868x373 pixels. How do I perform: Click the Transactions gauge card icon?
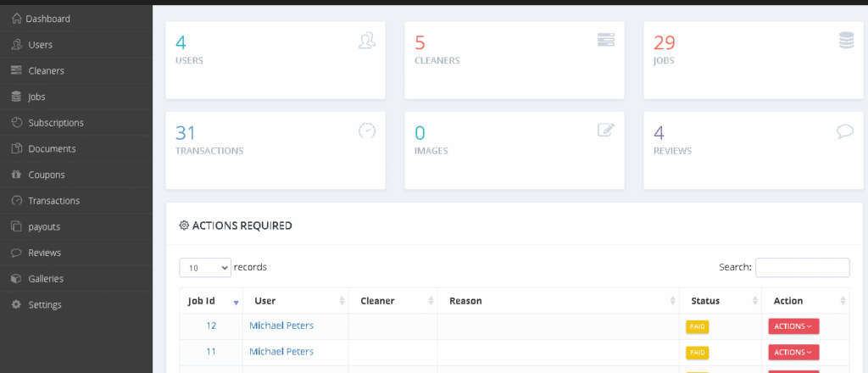point(367,131)
